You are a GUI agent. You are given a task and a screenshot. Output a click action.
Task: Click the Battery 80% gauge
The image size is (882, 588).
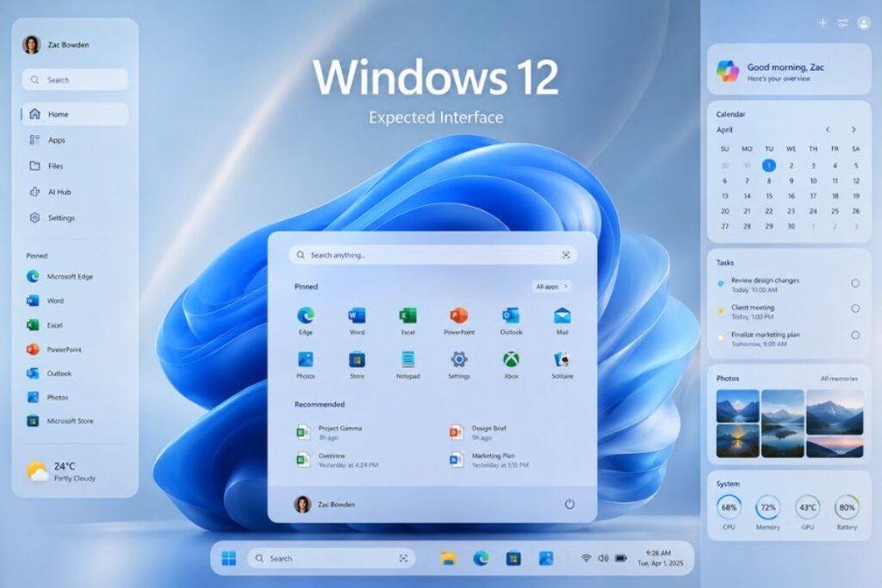click(x=847, y=507)
